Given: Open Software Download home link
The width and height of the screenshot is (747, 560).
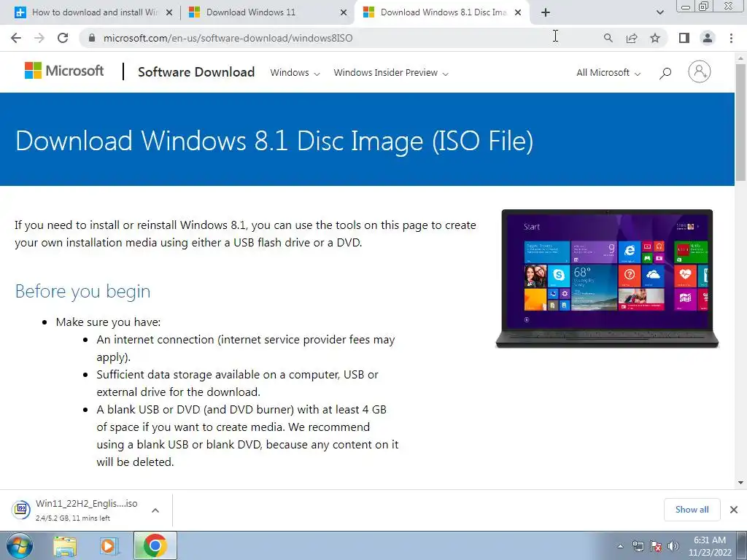Looking at the screenshot, I should click(x=196, y=72).
